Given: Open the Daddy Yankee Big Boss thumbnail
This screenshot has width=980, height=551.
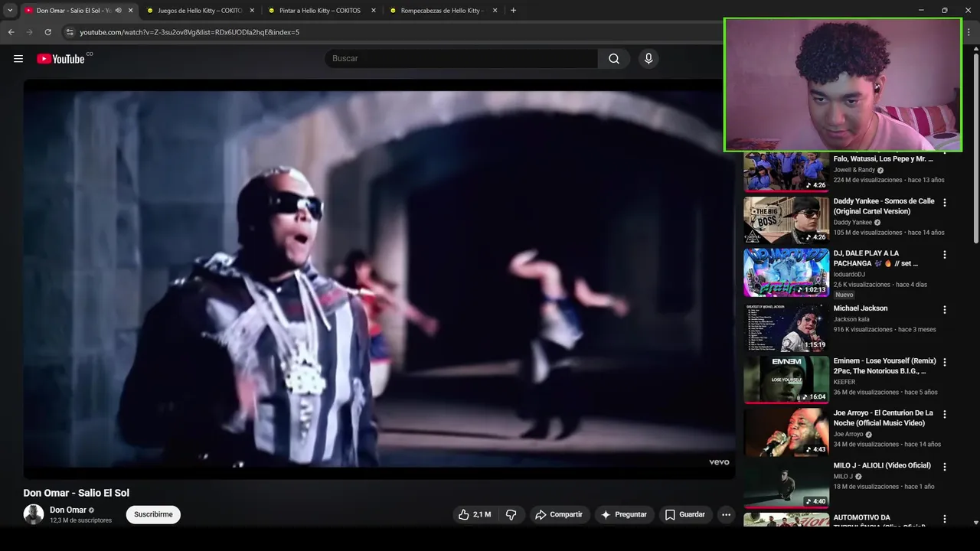Looking at the screenshot, I should coord(786,220).
